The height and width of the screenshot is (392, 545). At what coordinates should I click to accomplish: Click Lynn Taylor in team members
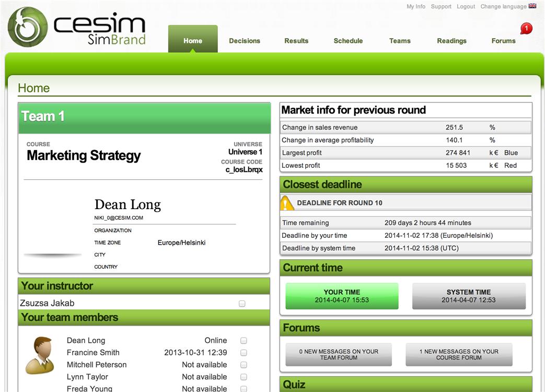pyautogui.click(x=87, y=377)
